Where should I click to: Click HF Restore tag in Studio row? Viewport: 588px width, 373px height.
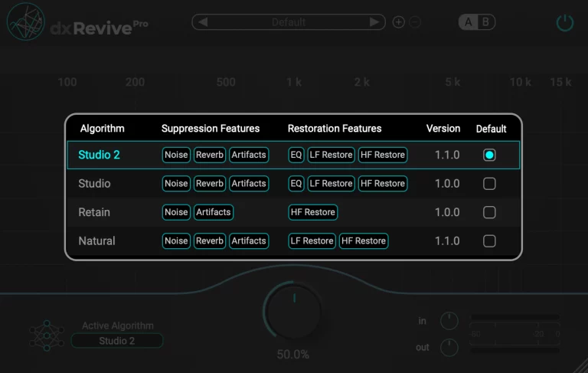click(383, 184)
